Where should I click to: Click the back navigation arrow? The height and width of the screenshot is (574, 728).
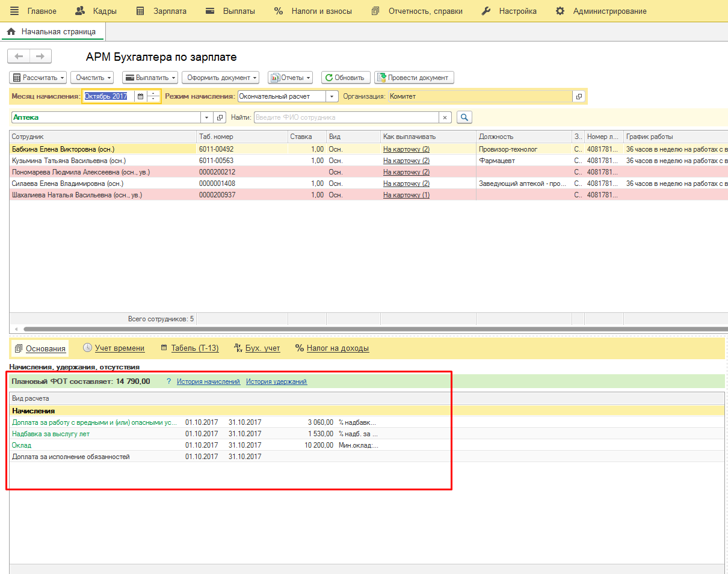pos(19,57)
